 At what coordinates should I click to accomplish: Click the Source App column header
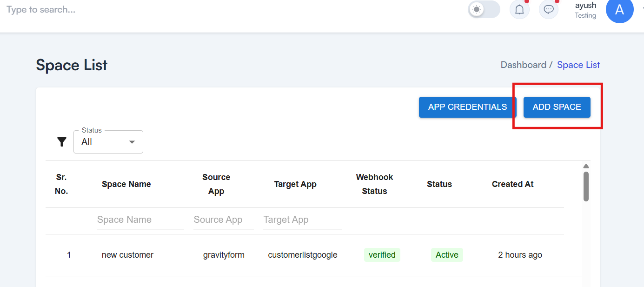coord(216,184)
